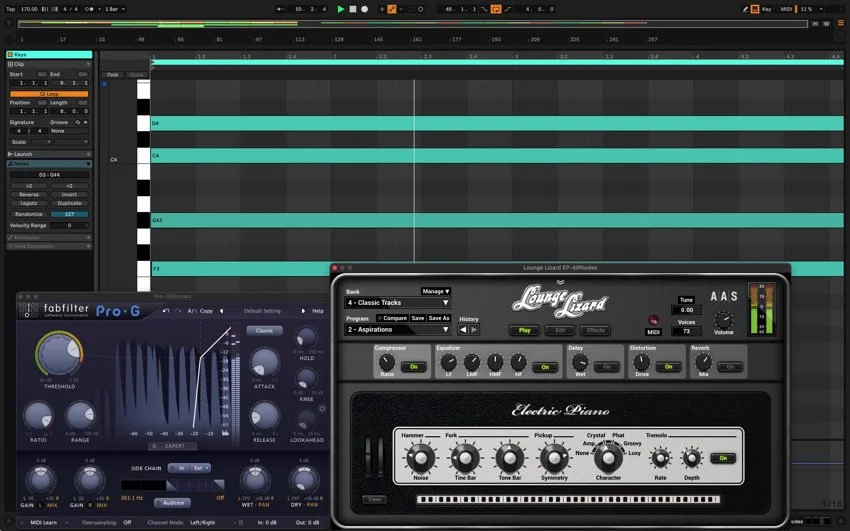The height and width of the screenshot is (531, 850).
Task: Expand the Pro-G EXPERT panel
Action: (173, 446)
